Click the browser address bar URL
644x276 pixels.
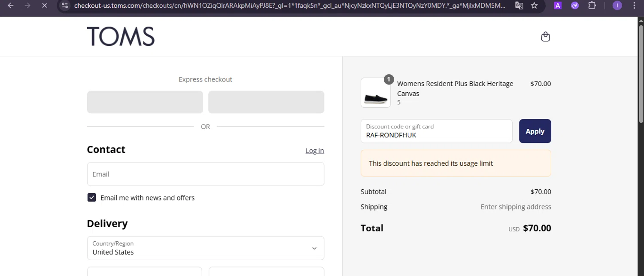click(x=290, y=6)
